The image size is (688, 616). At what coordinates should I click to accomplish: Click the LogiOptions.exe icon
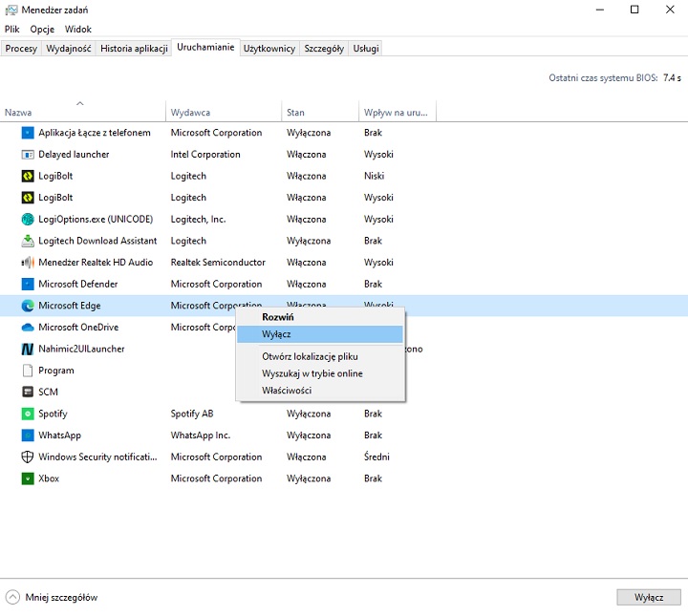coord(28,219)
